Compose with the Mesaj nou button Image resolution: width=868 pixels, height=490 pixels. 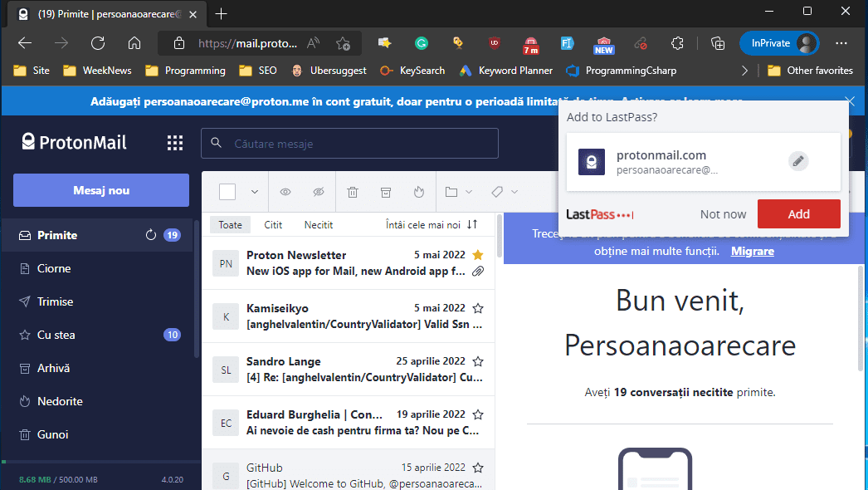click(x=101, y=190)
